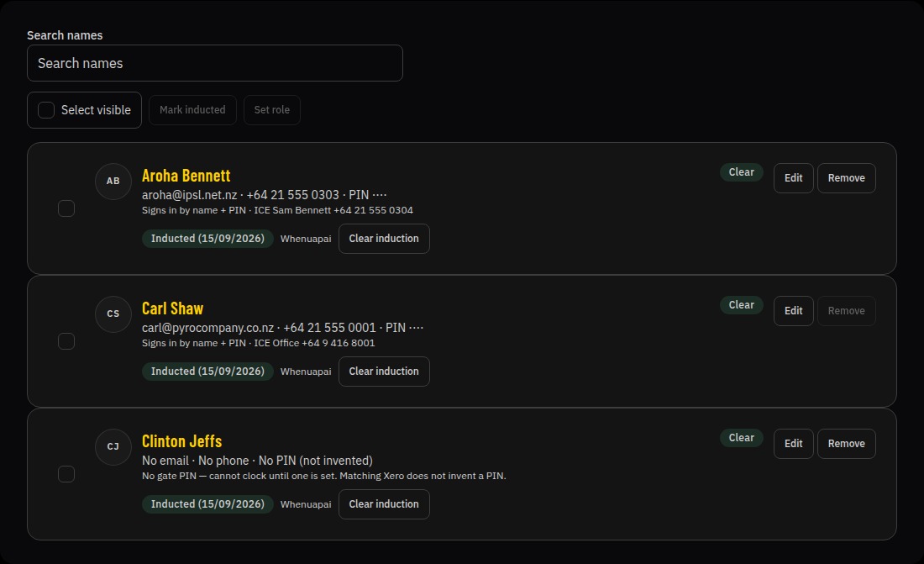This screenshot has width=924, height=564.
Task: Click Aroha Bennett's Inducted (15/09/2026) badge
Action: point(207,239)
